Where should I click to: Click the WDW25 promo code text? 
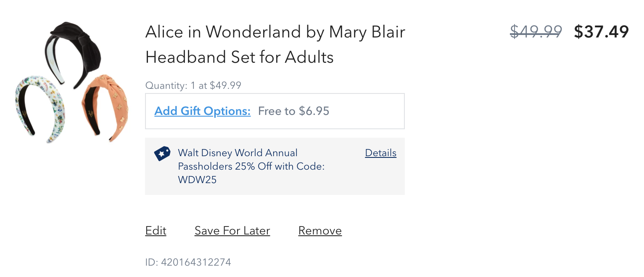(197, 180)
